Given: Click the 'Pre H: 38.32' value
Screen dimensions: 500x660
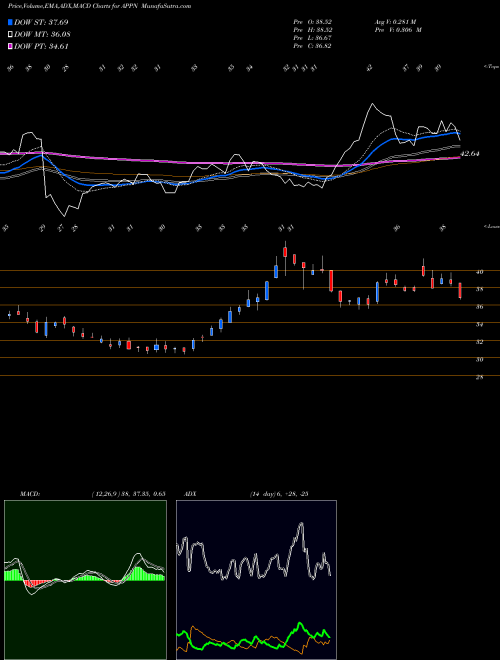Looking at the screenshot, I should point(312,30).
